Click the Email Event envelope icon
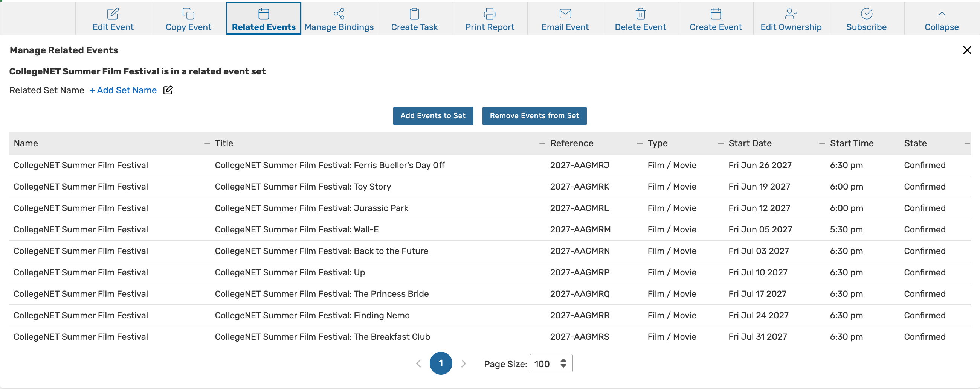The width and height of the screenshot is (980, 389). pos(565,14)
